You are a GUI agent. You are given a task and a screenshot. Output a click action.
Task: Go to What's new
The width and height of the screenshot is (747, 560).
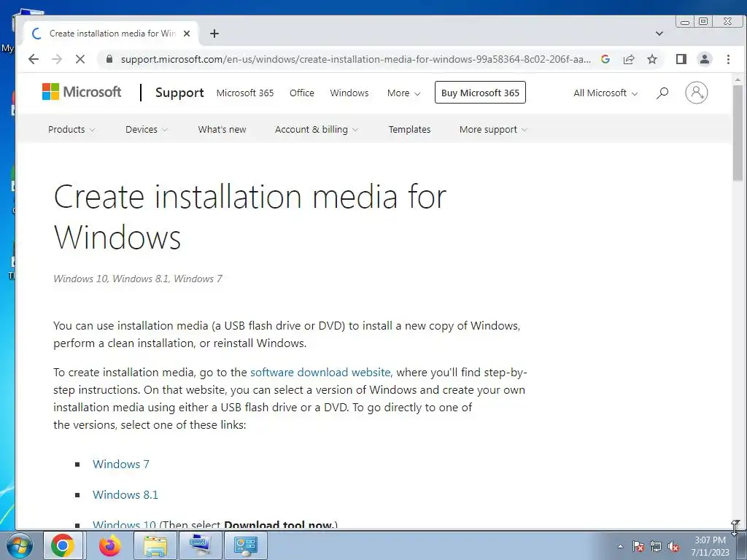pos(222,129)
